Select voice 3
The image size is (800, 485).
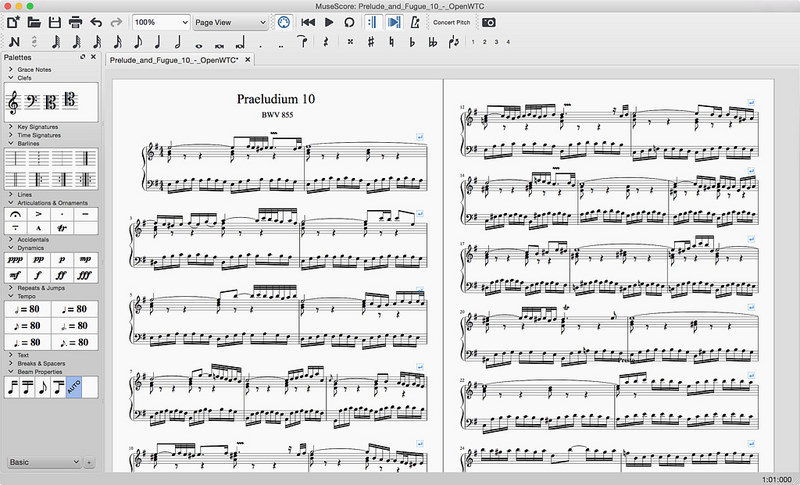coord(496,42)
